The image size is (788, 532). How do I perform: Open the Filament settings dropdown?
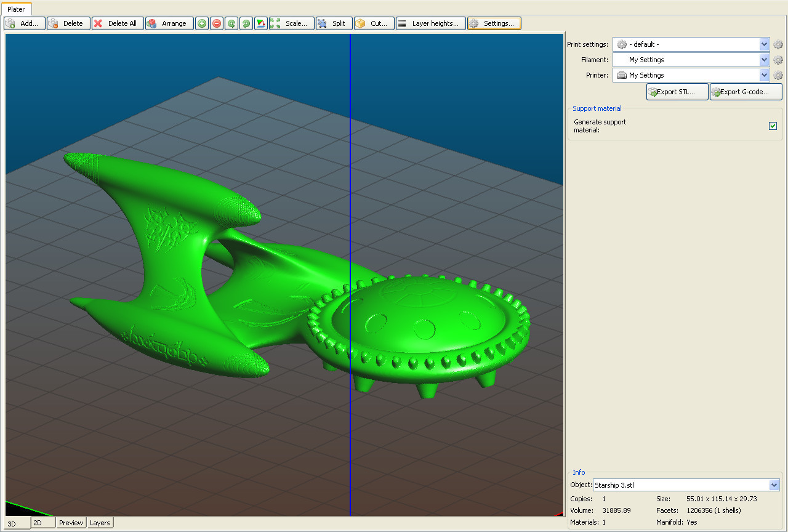[763, 59]
